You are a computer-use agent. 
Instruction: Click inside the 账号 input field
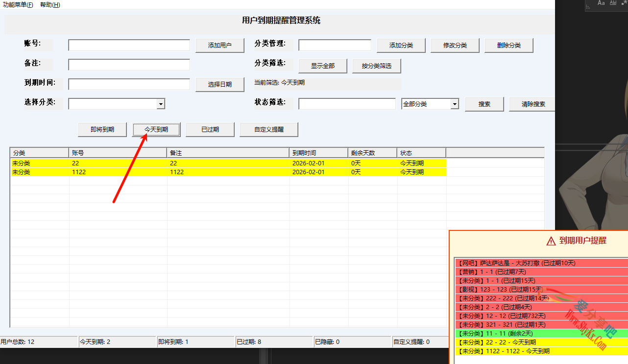(128, 45)
